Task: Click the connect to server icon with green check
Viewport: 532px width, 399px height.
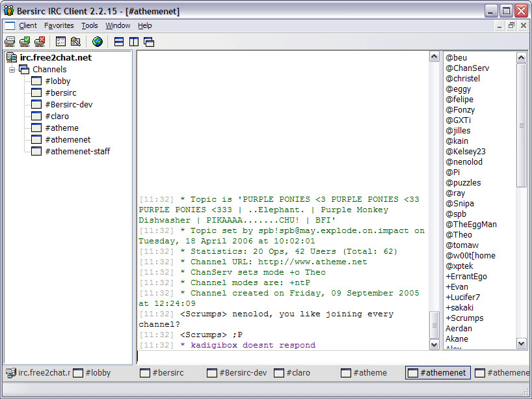Action: [x=25, y=42]
